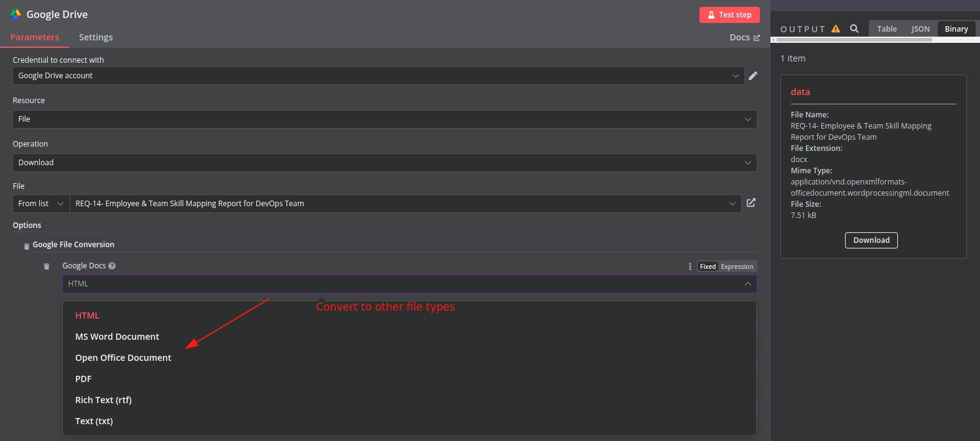Click the data heading in output card
Screen dimensions: 980x441
800,92
